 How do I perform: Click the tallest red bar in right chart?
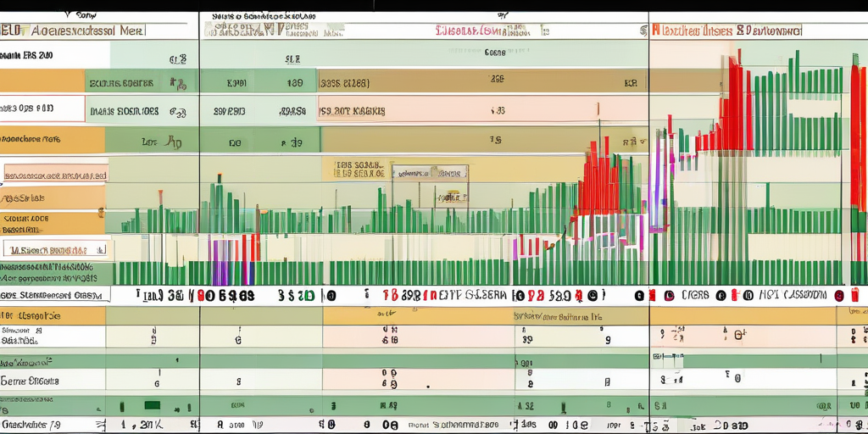click(738, 102)
